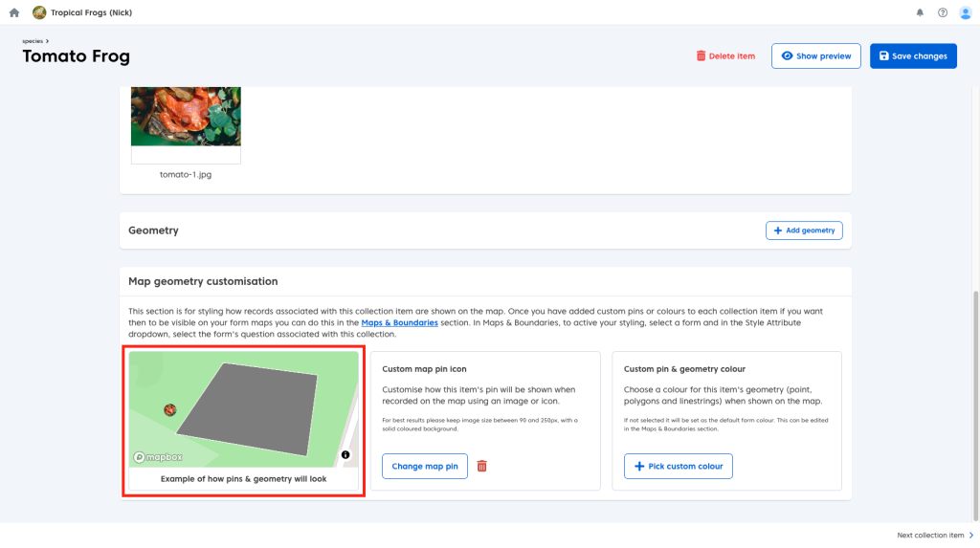980x548 pixels.
Task: Click the home icon in top bar
Action: 14,12
